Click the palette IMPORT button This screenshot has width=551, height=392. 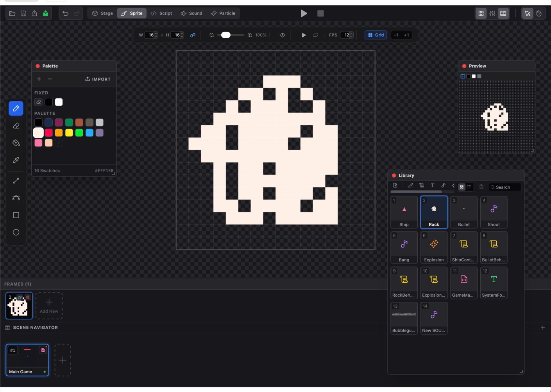click(x=98, y=79)
